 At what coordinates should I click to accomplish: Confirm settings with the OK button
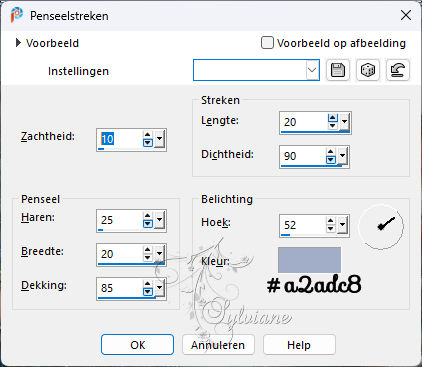pyautogui.click(x=137, y=345)
